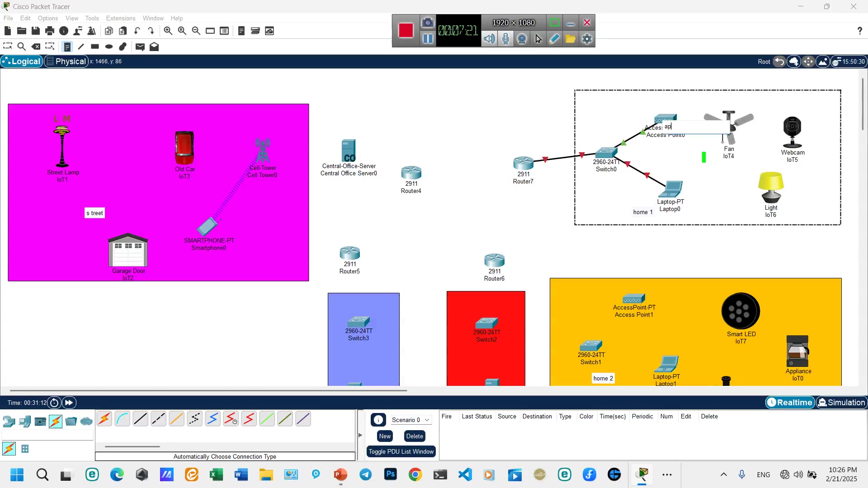Pick the Copper Straight-Through cable
This screenshot has width=868, height=488.
[x=140, y=419]
